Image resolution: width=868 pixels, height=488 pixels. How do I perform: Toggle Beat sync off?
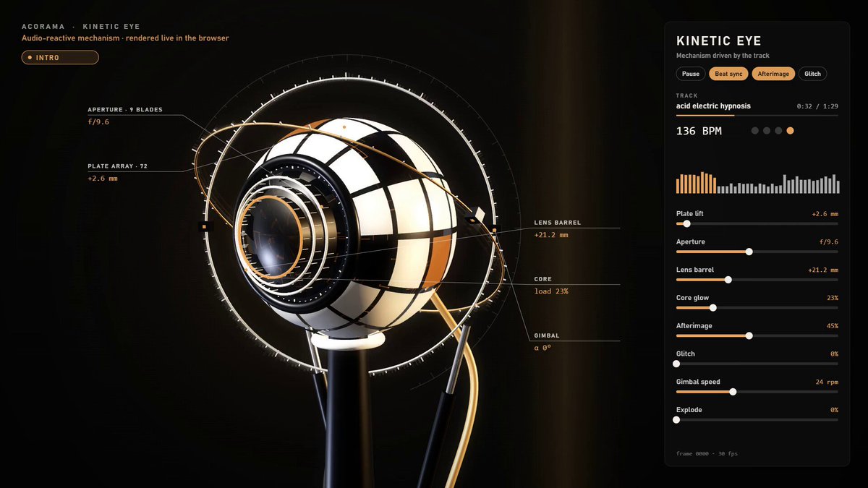[729, 74]
